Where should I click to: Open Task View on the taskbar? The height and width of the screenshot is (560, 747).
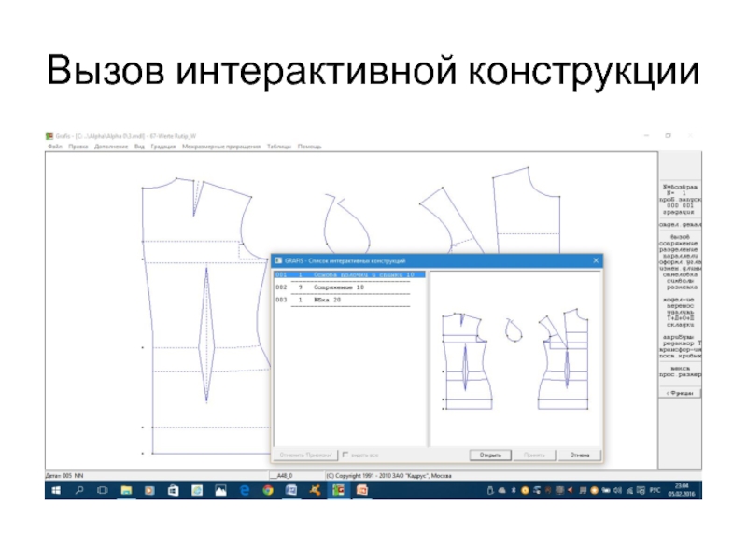pos(103,491)
